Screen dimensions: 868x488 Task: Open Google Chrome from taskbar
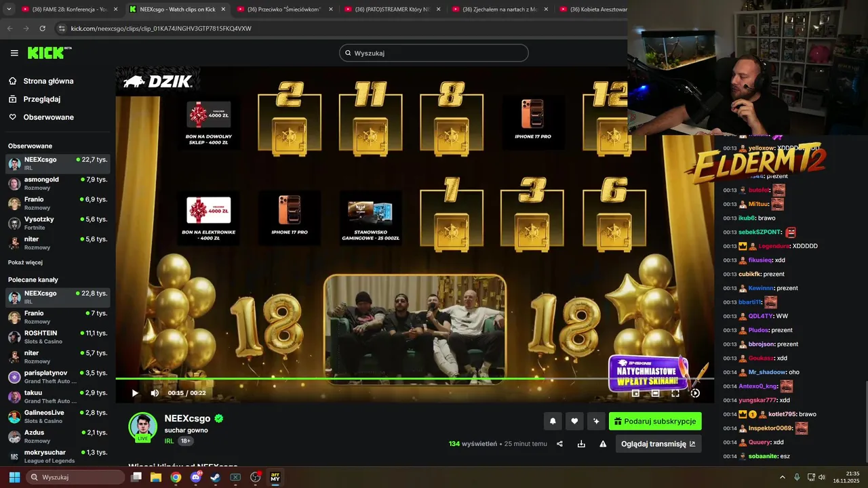pyautogui.click(x=176, y=477)
